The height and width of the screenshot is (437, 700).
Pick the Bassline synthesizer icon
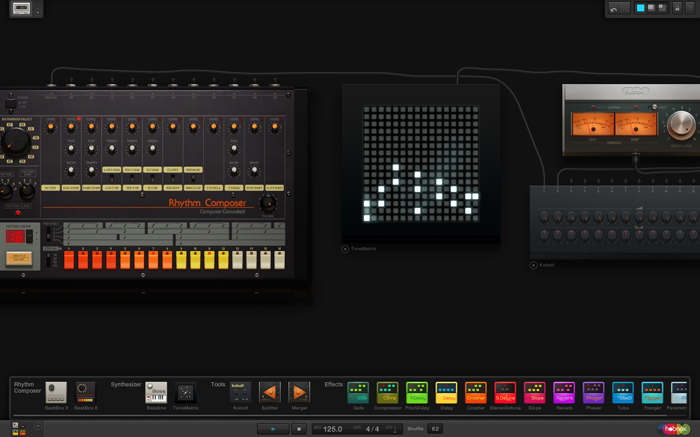pos(156,392)
